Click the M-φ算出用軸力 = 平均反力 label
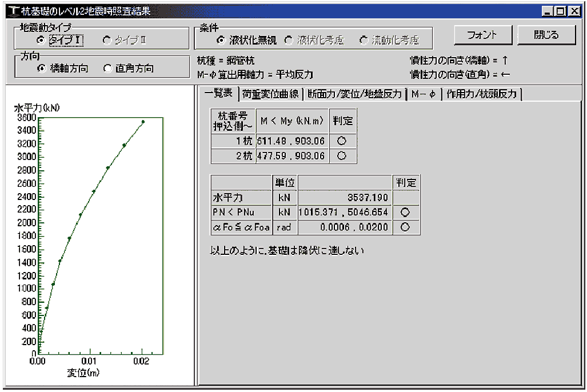 255,75
